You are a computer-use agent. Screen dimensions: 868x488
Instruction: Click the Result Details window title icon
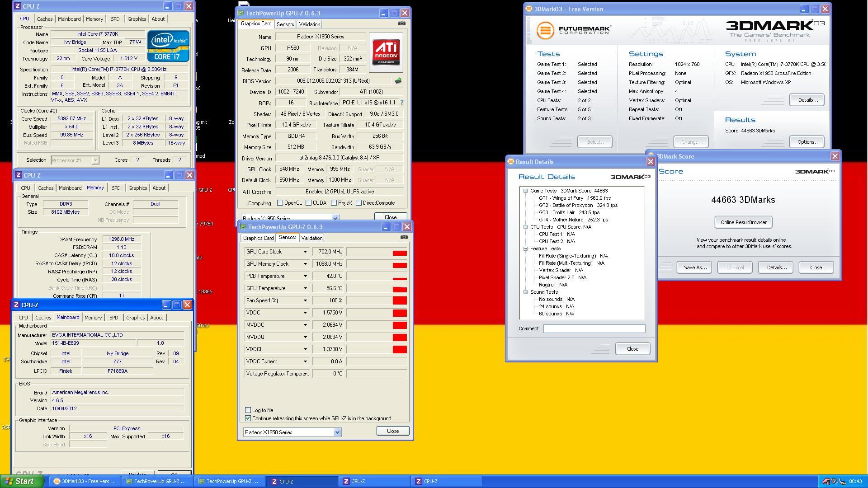coord(511,162)
